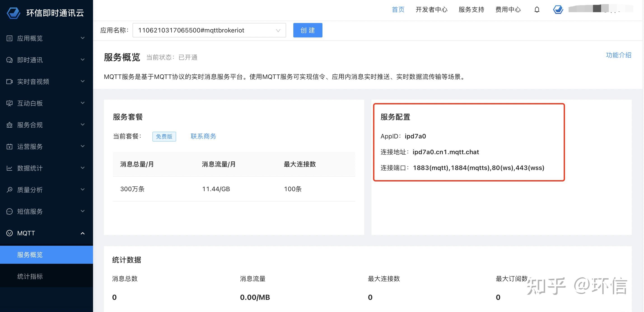Expand the 服务合规 menu chevron
644x312 pixels.
tap(82, 124)
